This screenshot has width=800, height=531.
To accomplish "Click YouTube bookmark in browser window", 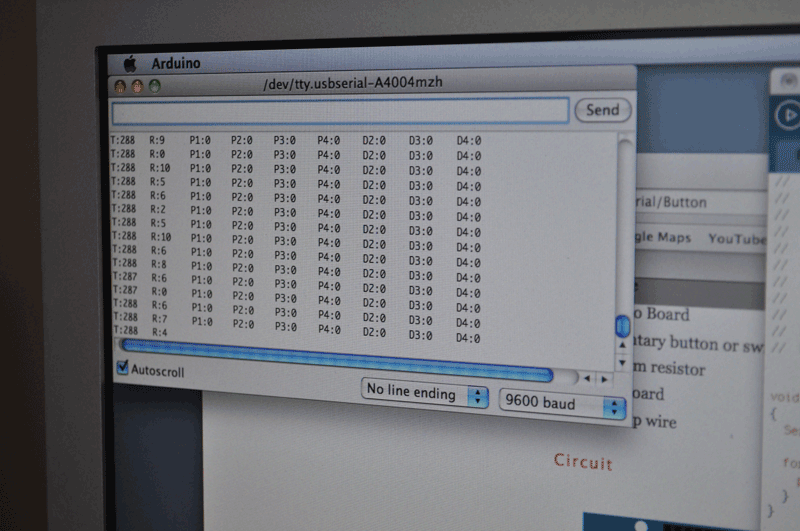I will 737,239.
